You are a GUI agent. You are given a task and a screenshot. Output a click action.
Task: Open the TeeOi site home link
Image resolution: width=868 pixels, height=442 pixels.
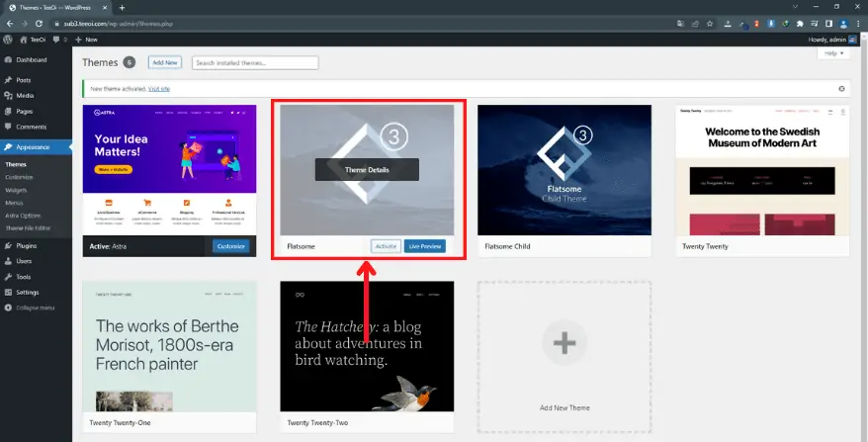coord(33,40)
